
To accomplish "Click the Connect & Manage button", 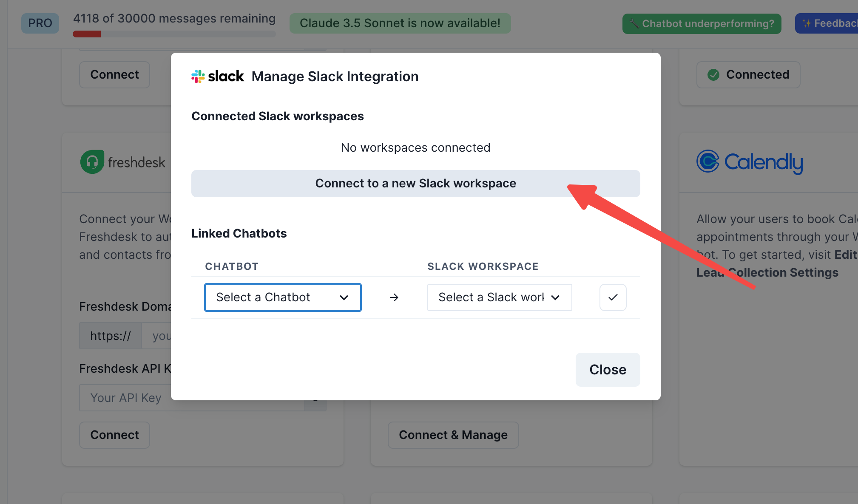I will coord(453,435).
